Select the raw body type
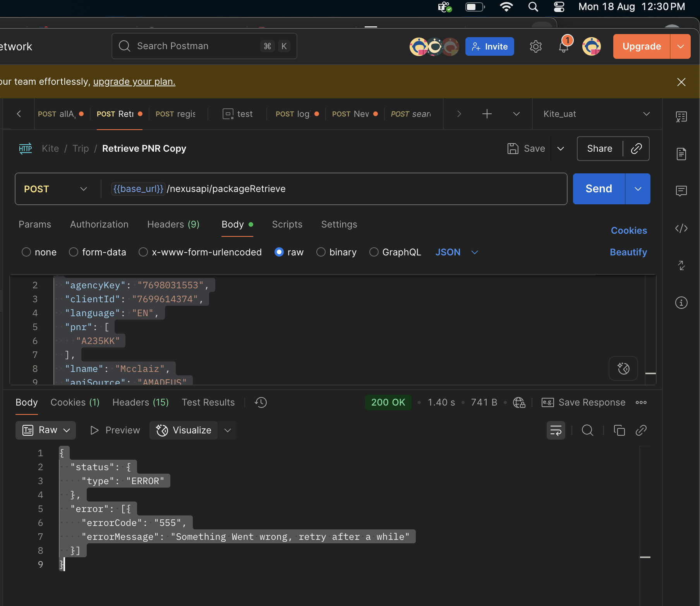Viewport: 700px width, 606px height. click(x=279, y=252)
